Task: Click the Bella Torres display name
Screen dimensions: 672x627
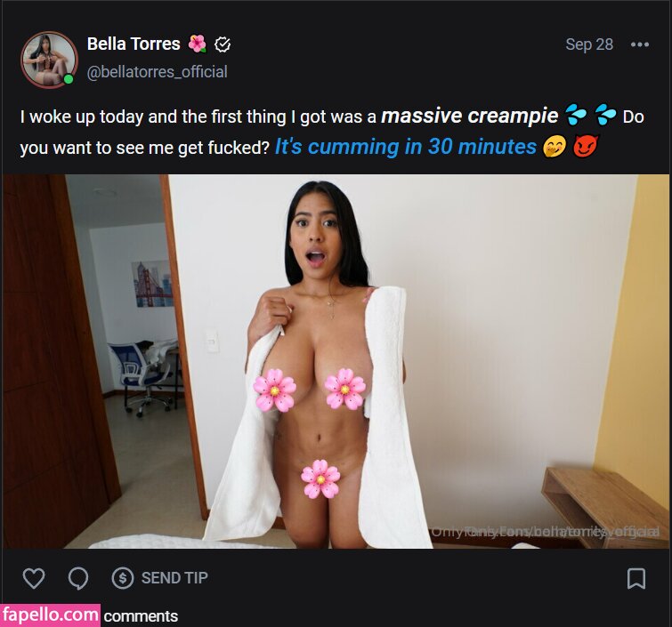Action: [x=134, y=44]
